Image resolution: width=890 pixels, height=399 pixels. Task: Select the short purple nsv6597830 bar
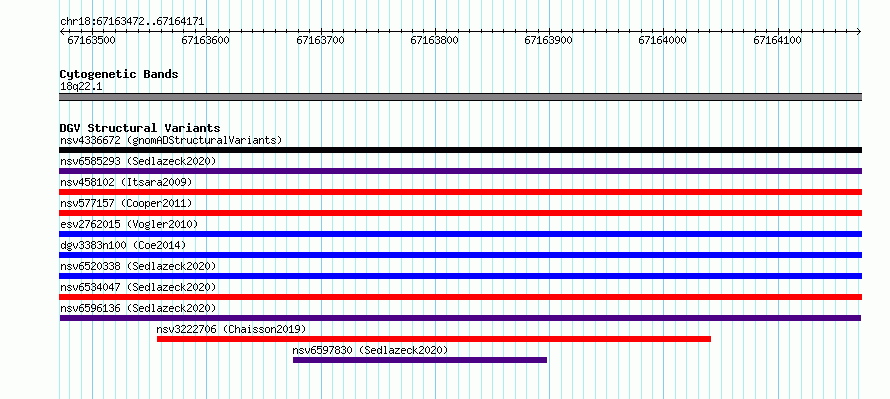[x=420, y=360]
